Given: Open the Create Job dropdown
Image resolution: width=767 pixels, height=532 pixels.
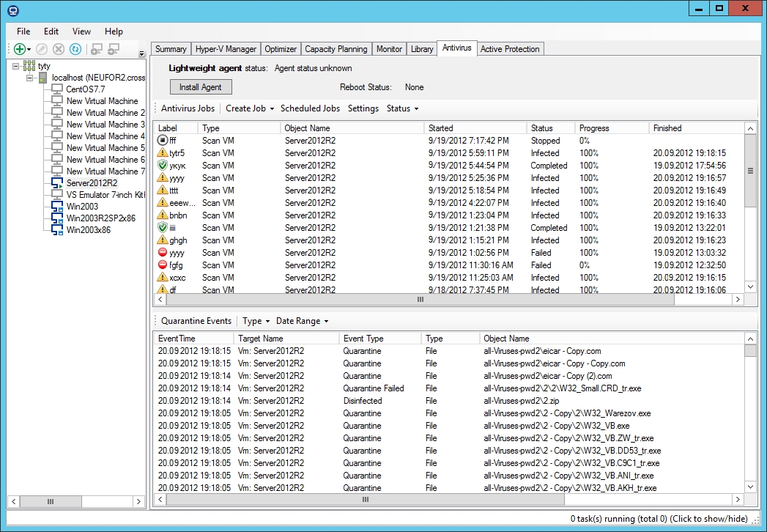Looking at the screenshot, I should point(250,108).
